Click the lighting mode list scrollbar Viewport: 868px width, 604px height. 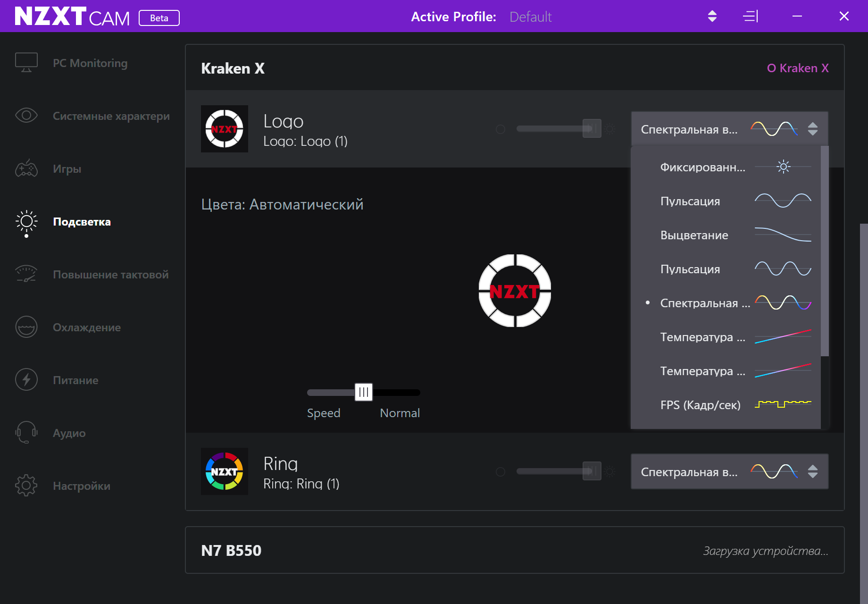(825, 251)
